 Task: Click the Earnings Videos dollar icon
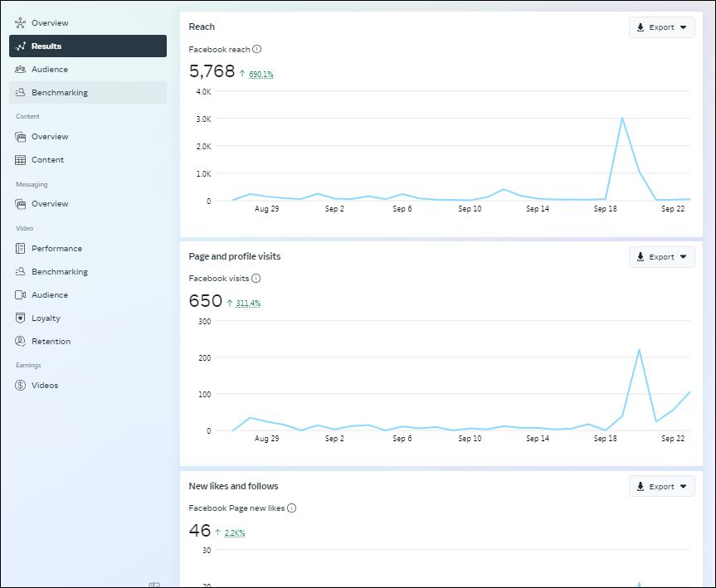[x=20, y=386]
